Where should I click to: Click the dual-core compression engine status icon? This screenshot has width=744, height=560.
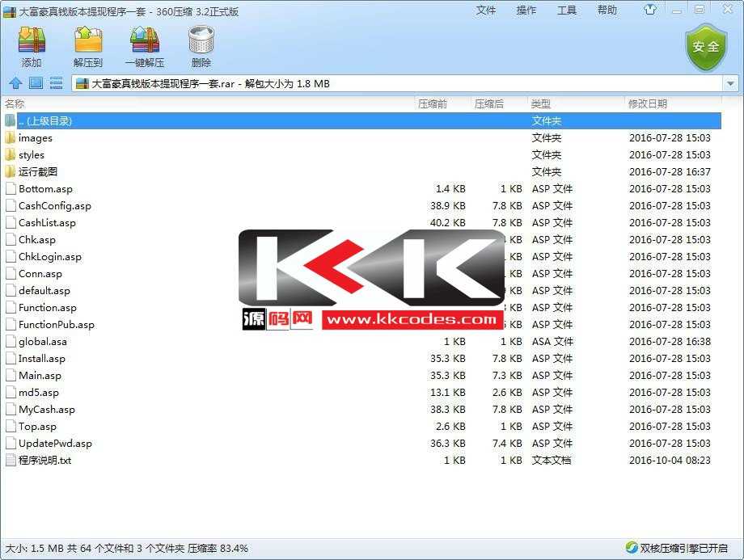pyautogui.click(x=632, y=548)
